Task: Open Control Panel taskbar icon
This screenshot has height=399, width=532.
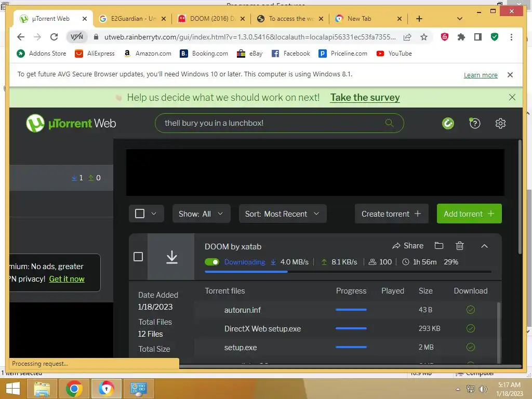Action: pos(138,389)
